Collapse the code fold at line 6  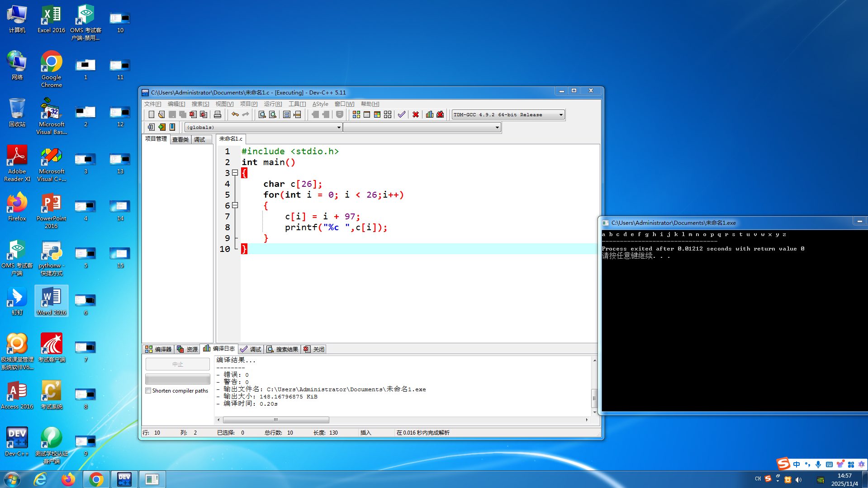coord(235,205)
